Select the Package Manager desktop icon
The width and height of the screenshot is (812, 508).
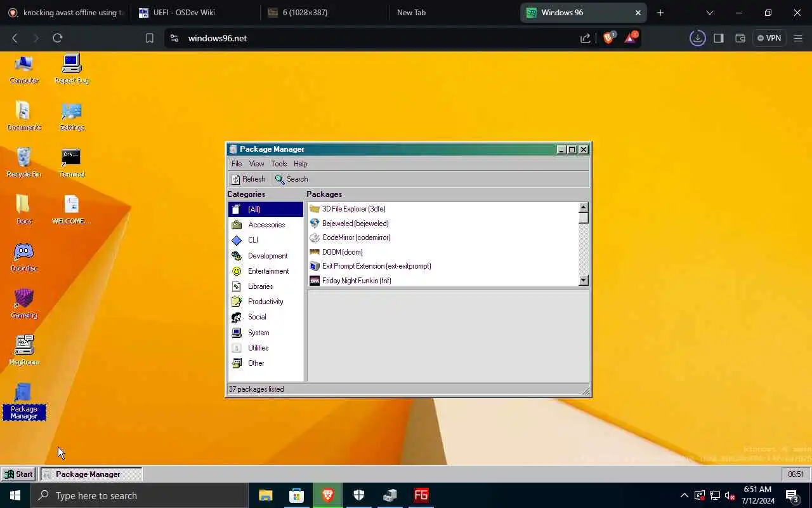(x=24, y=401)
